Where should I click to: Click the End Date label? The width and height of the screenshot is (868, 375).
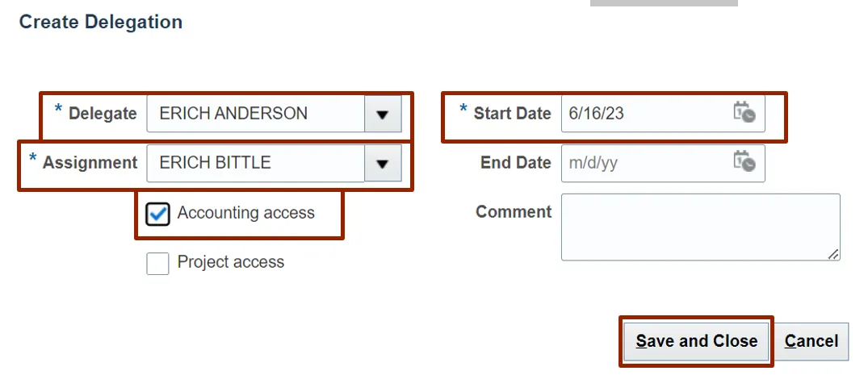coord(515,163)
